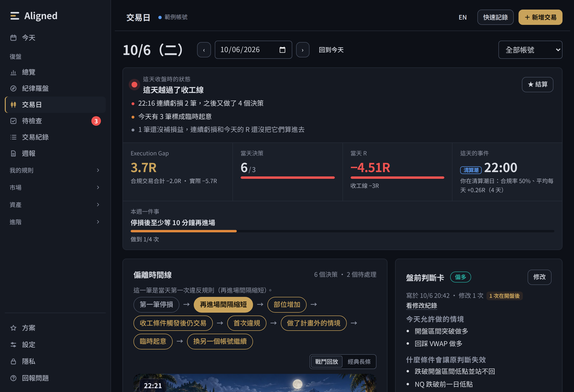Open the 總覽 bar chart sidebar item
The width and height of the screenshot is (574, 392).
coord(55,72)
